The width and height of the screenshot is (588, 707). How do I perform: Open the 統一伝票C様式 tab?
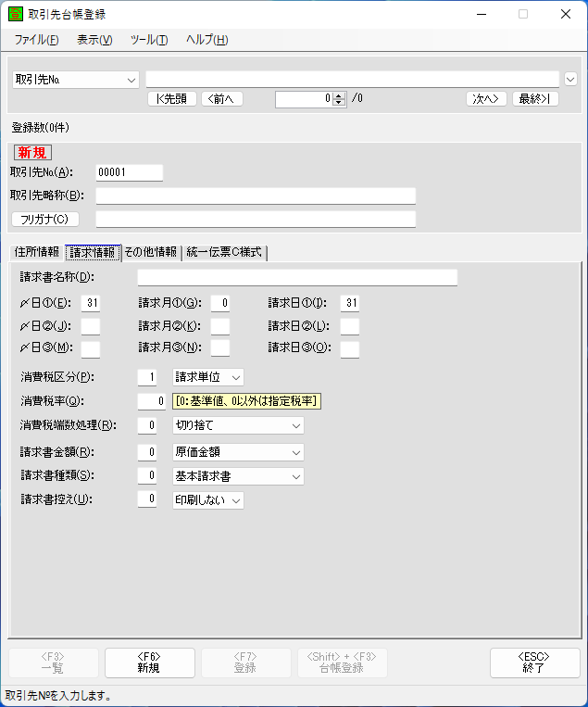224,252
